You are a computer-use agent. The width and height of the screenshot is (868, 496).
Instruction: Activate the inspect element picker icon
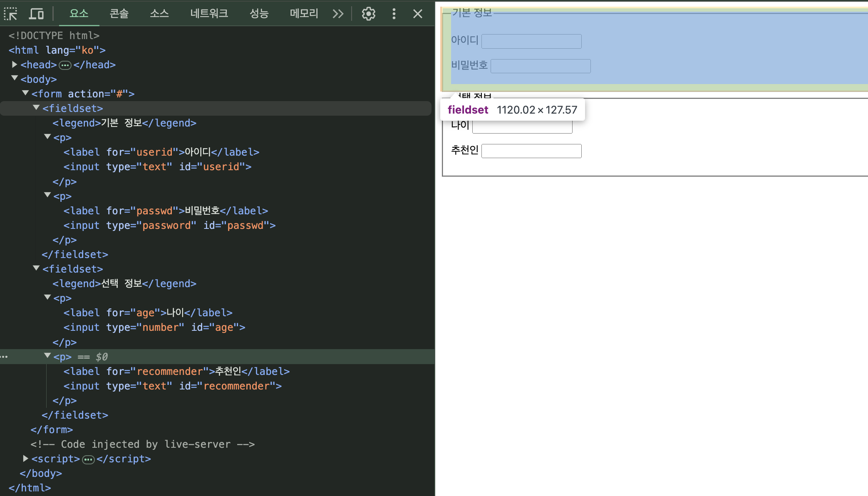pyautogui.click(x=11, y=14)
